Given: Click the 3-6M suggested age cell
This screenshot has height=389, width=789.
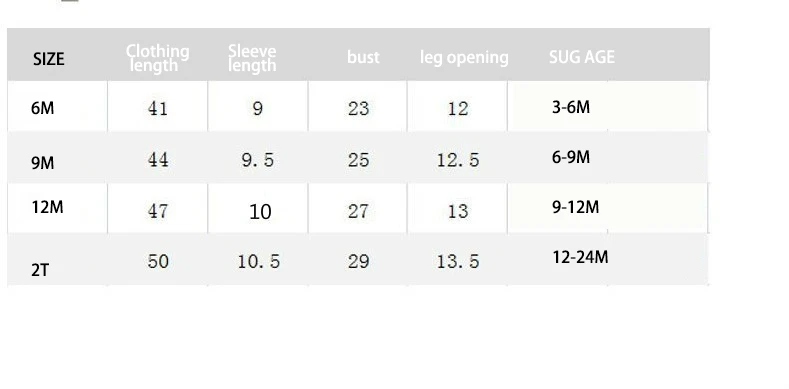Looking at the screenshot, I should point(571,107).
